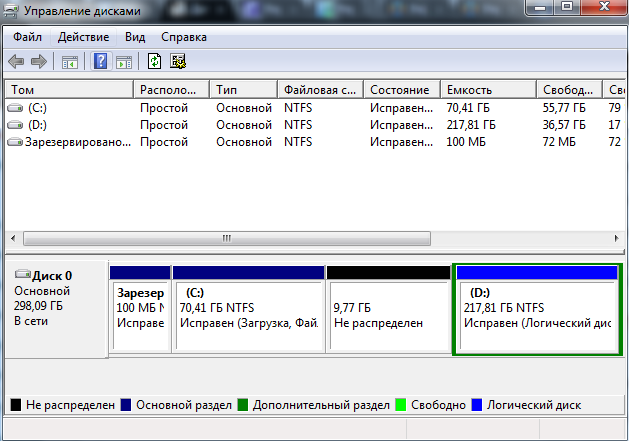Toggle the action pane toolbar icon
This screenshot has height=441, width=629.
(124, 61)
